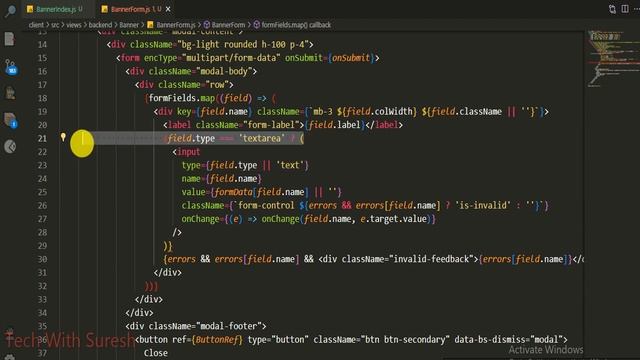The width and height of the screenshot is (640, 360).
Task: Click the lightbulb quick-fix icon on line 21
Action: (63, 138)
